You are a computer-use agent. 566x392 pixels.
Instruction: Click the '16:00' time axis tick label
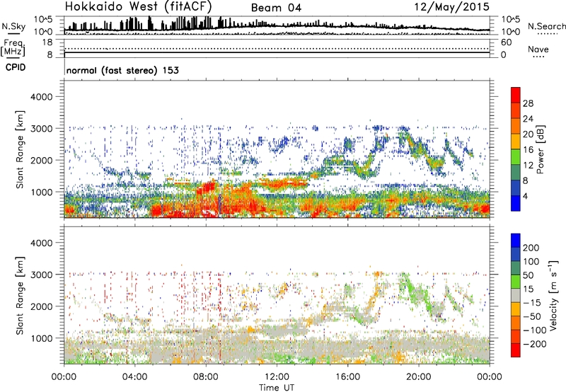pyautogui.click(x=347, y=377)
